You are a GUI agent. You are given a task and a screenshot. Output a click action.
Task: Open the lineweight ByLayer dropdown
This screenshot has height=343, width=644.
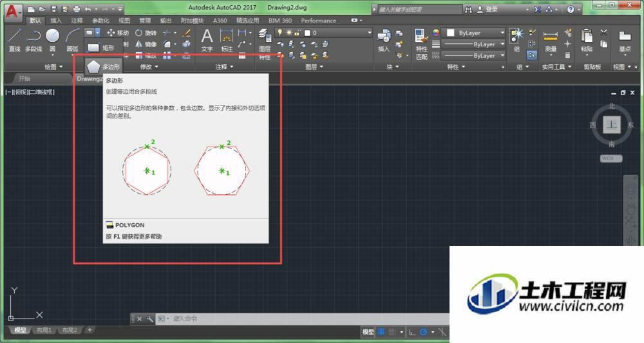[473, 44]
